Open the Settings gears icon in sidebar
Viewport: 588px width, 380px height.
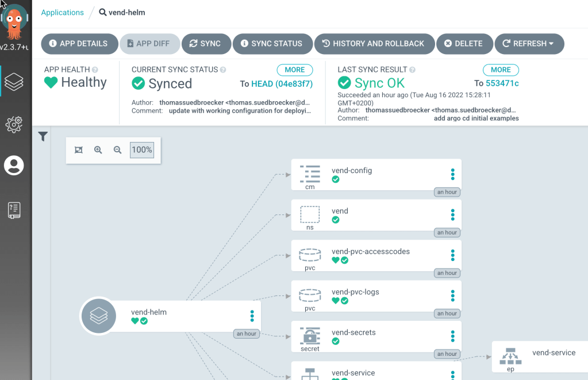click(14, 124)
